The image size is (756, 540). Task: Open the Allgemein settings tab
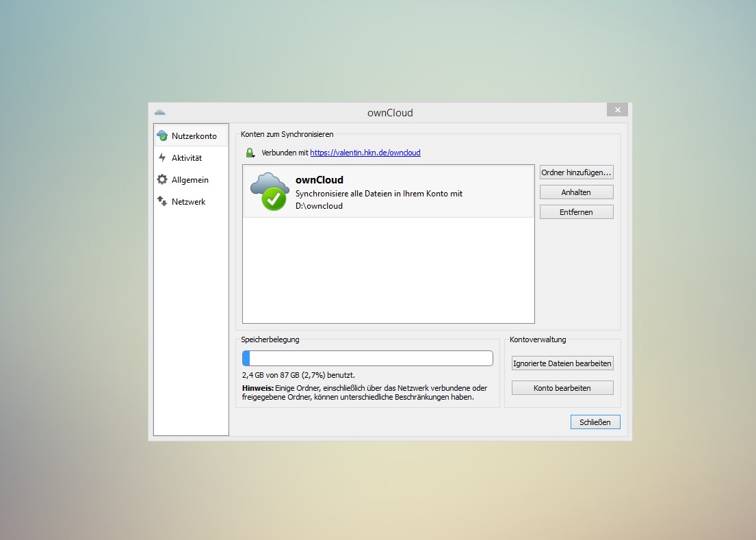(x=191, y=180)
